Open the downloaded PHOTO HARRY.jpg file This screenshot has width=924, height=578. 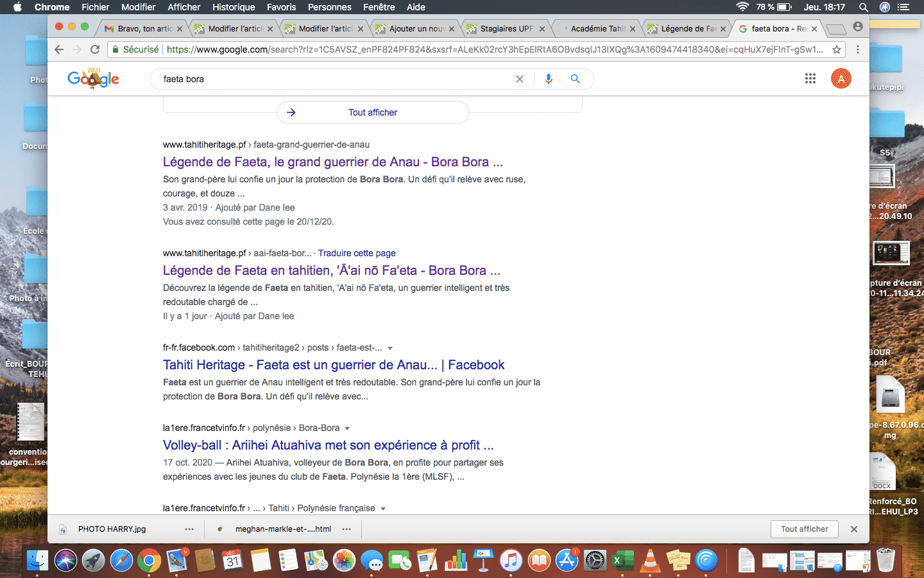(x=112, y=529)
